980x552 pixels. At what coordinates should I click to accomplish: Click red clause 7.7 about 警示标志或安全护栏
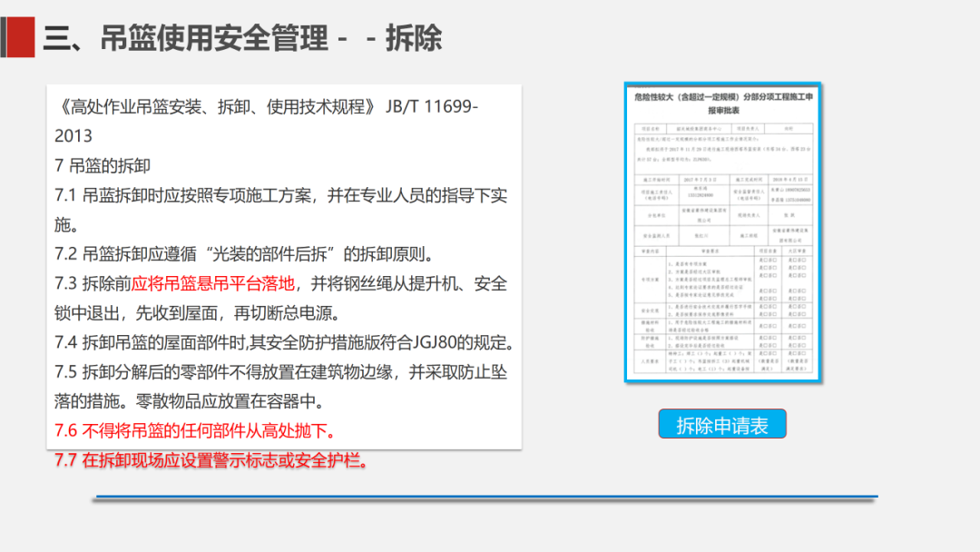pos(212,459)
